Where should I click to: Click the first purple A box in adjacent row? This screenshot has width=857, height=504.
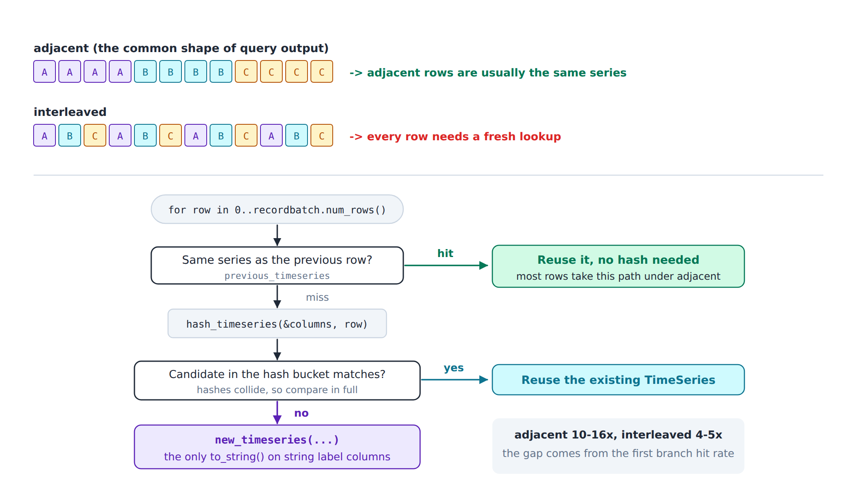(45, 71)
